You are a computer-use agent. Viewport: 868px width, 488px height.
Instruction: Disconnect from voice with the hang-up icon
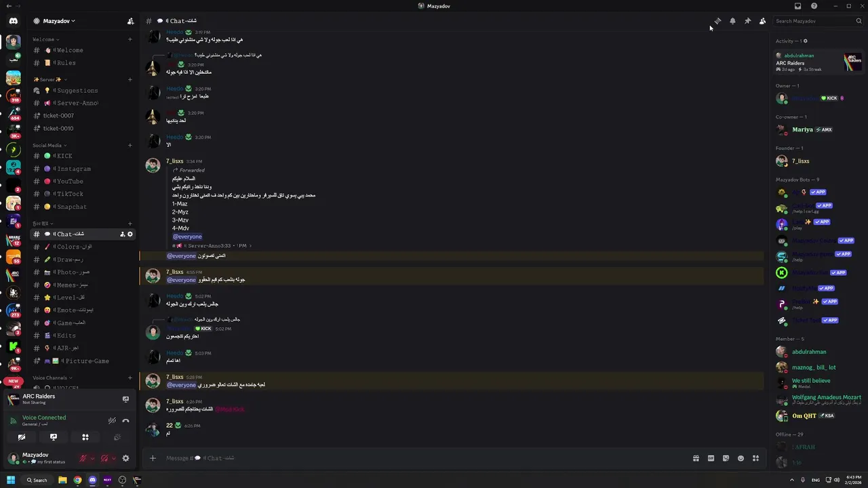pos(125,421)
